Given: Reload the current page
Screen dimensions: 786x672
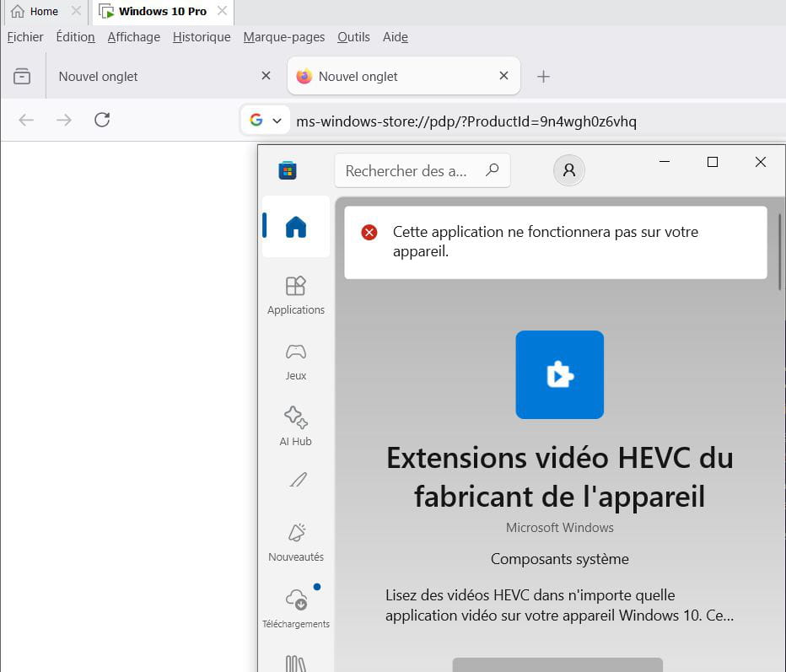Looking at the screenshot, I should click(102, 120).
